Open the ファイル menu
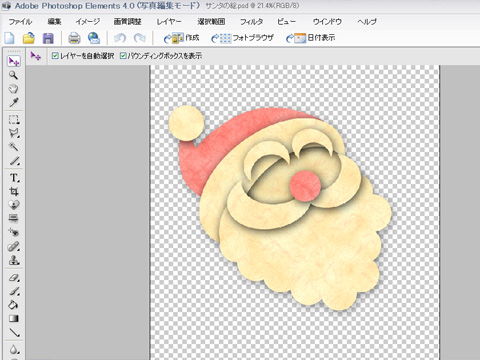Screen dimensions: 480x360 click(x=20, y=22)
